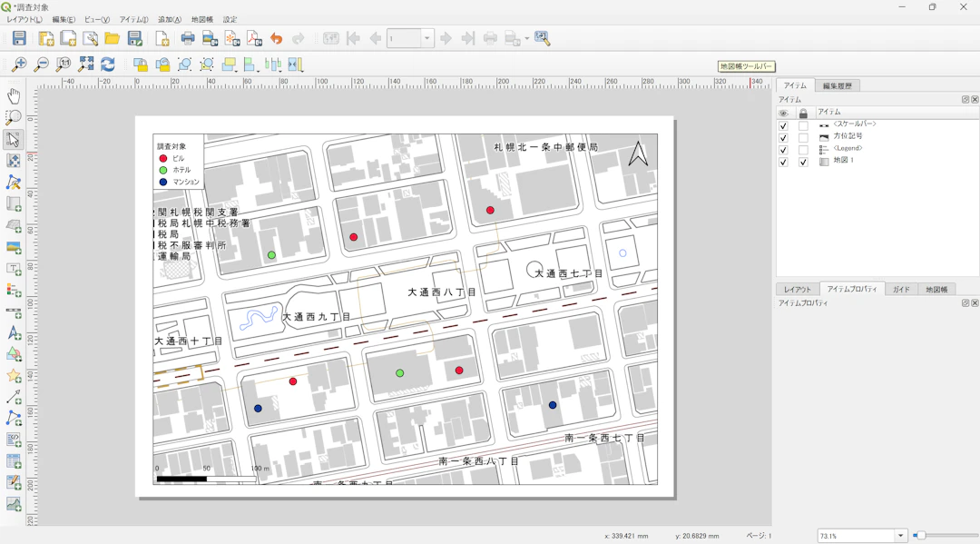
Task: Select the Add north arrow tool
Action: (x=13, y=333)
